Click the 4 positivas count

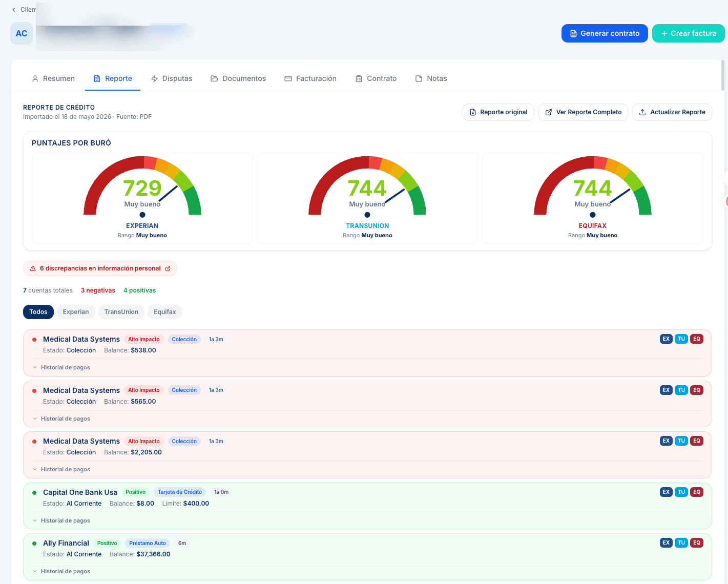[x=139, y=290]
